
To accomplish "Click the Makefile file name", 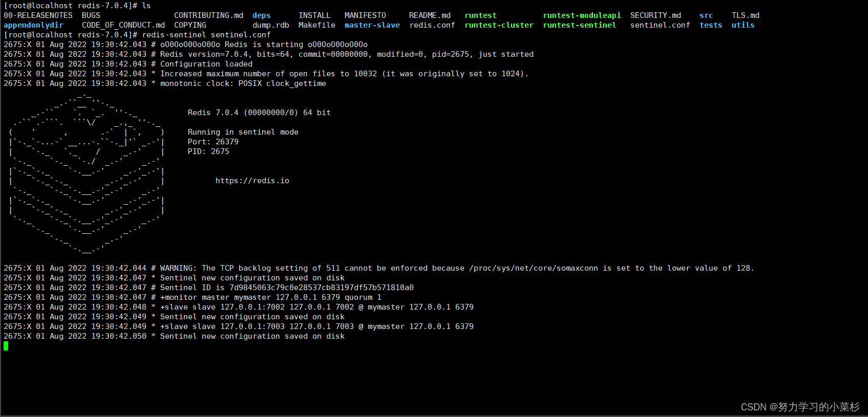I will click(317, 25).
